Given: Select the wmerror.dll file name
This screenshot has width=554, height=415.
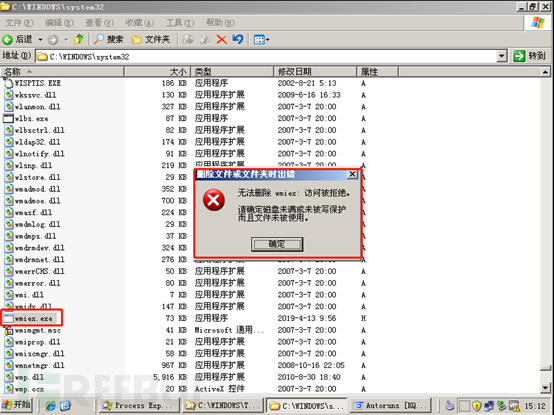Looking at the screenshot, I should coord(37,283).
